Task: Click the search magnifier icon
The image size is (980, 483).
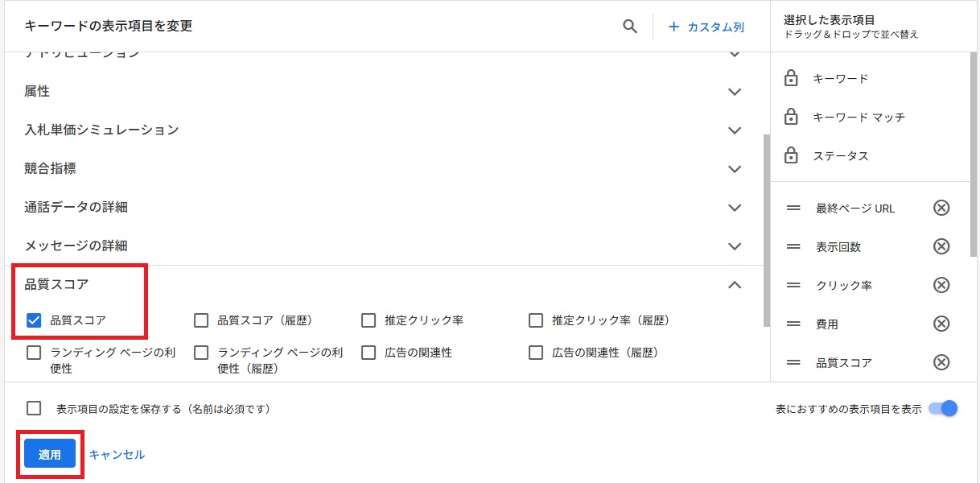Action: click(630, 27)
